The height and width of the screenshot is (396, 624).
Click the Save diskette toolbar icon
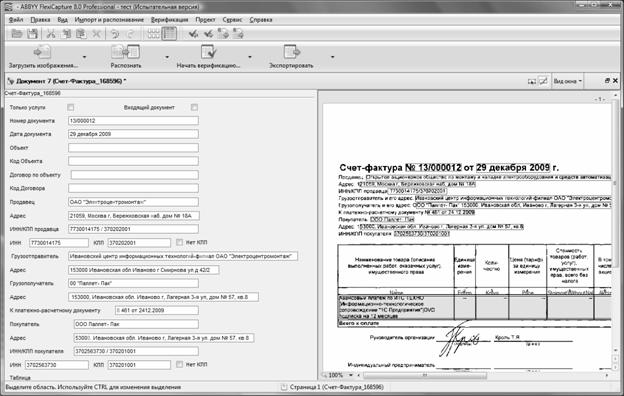pos(32,34)
